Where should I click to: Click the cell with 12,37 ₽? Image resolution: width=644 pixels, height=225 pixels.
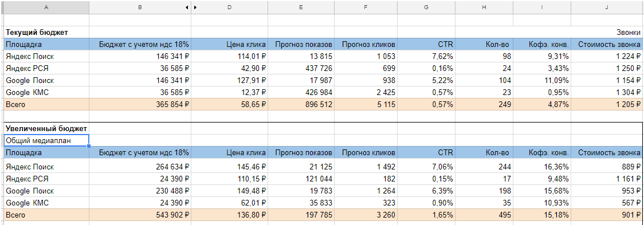pyautogui.click(x=230, y=92)
